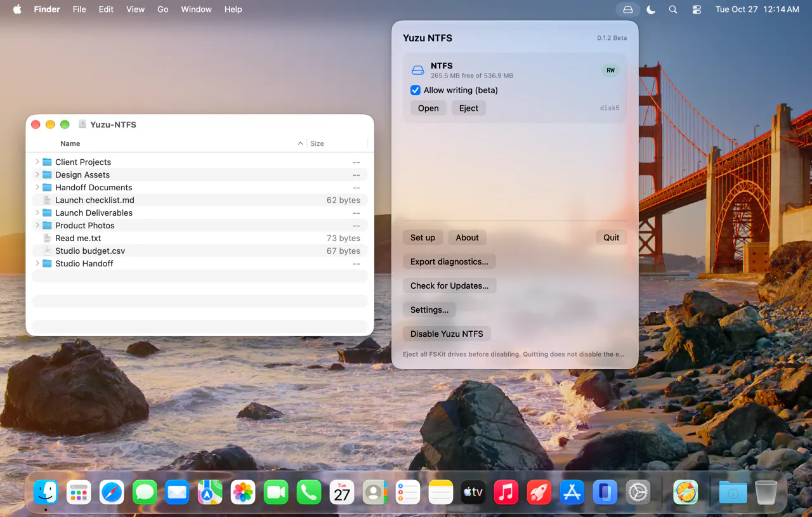Open Music app in the Dock

coord(506,492)
